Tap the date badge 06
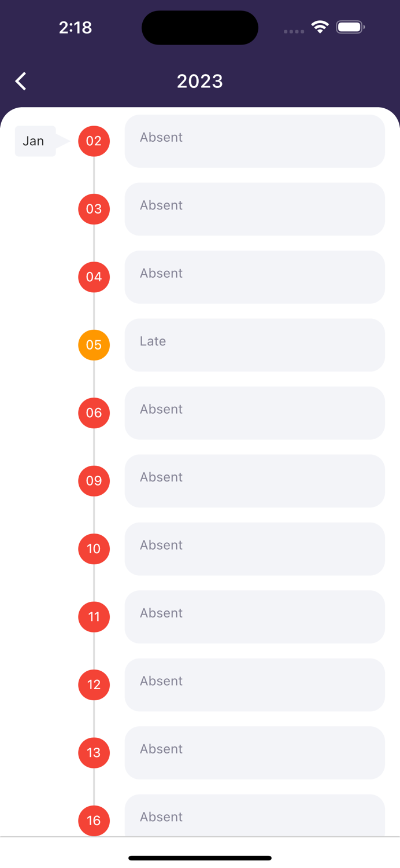400x868 pixels. coord(94,413)
